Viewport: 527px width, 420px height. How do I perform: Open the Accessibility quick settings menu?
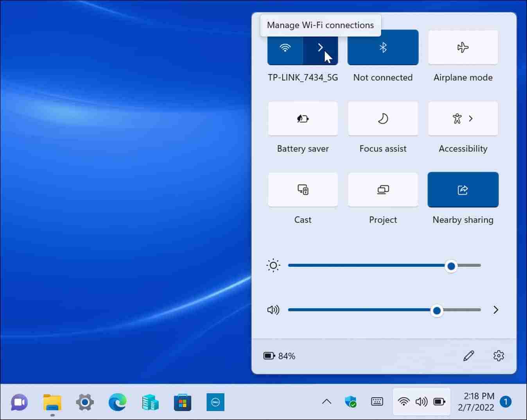click(x=463, y=119)
